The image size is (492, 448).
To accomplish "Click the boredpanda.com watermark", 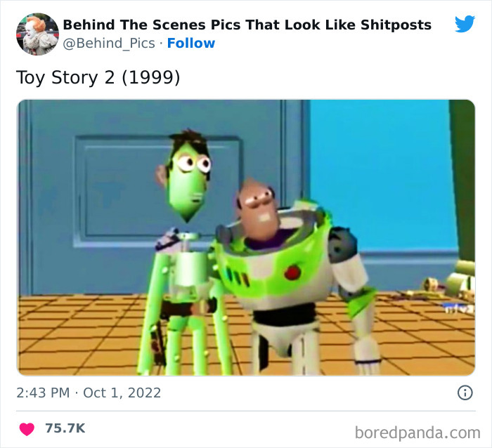I will click(x=417, y=433).
